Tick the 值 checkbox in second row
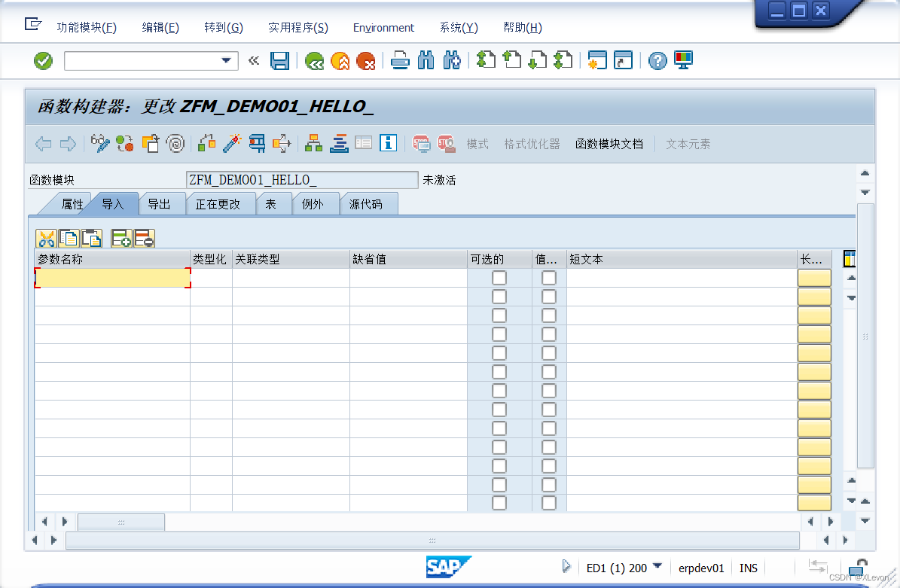Screen dimensions: 900x588 coord(549,297)
